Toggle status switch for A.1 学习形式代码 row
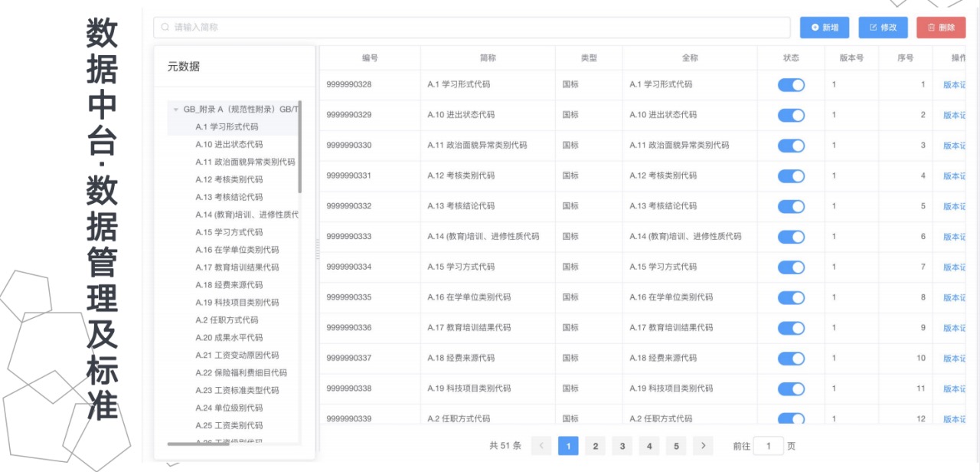 [791, 85]
